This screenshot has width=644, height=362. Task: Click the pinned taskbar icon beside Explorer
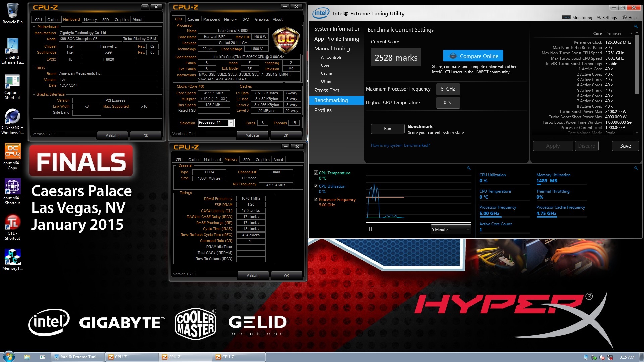tap(43, 357)
